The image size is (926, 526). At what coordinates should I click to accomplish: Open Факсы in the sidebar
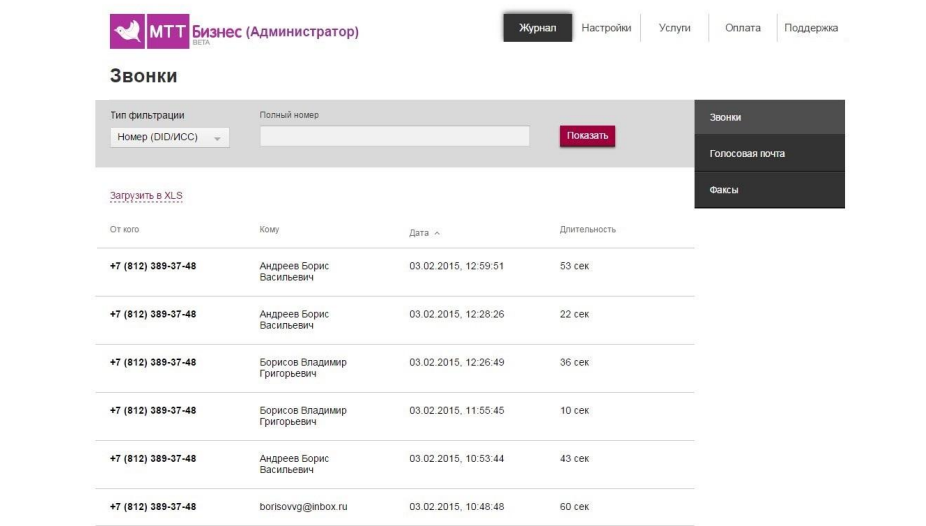(x=769, y=190)
